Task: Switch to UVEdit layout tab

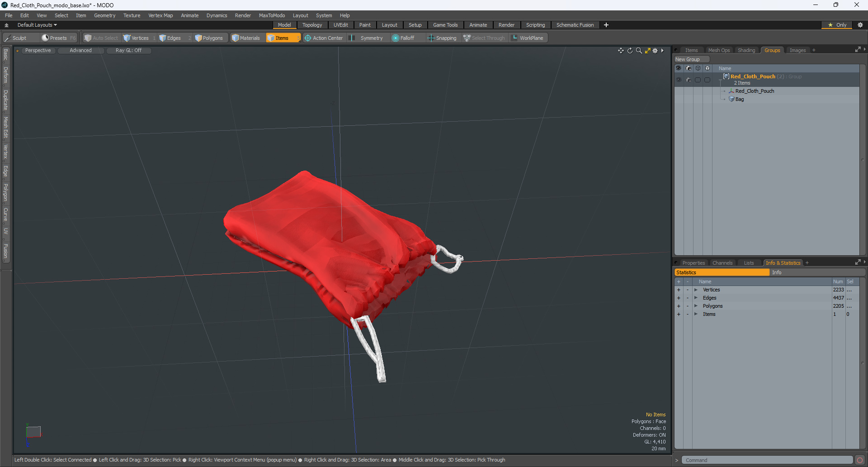Action: [340, 25]
